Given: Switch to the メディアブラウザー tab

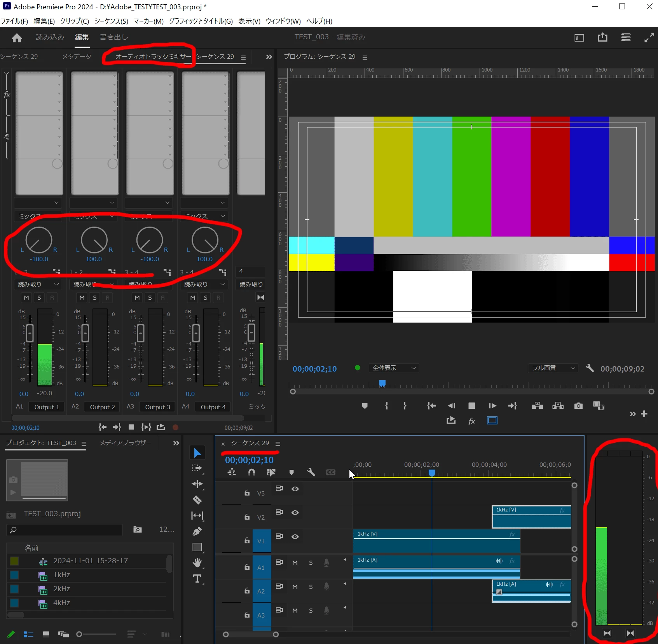Looking at the screenshot, I should pos(126,443).
